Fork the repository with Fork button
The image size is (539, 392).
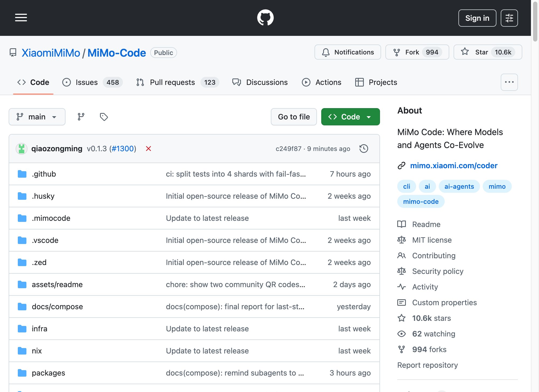pos(417,52)
